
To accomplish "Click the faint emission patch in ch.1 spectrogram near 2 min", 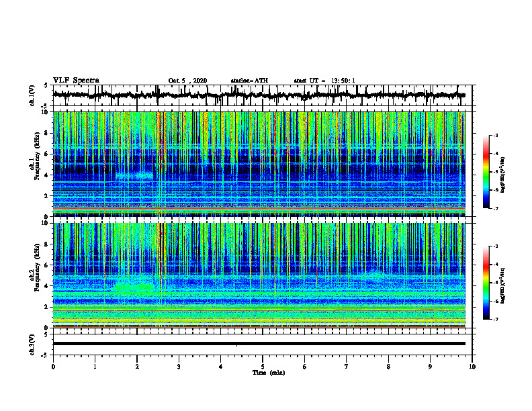I will (x=135, y=176).
